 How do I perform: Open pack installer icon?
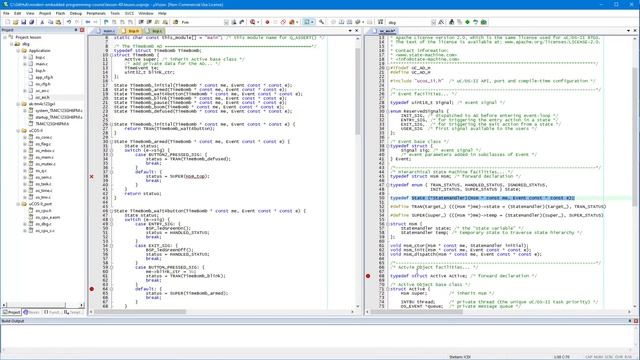pos(484,22)
